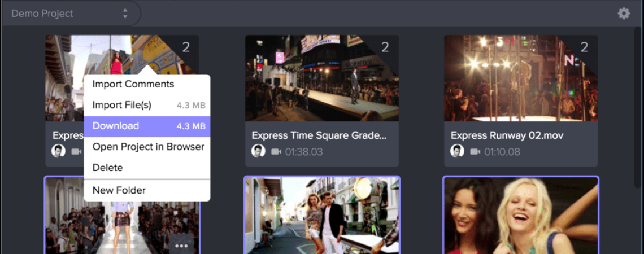
Task: Click user avatar on the first clip card
Action: [58, 151]
